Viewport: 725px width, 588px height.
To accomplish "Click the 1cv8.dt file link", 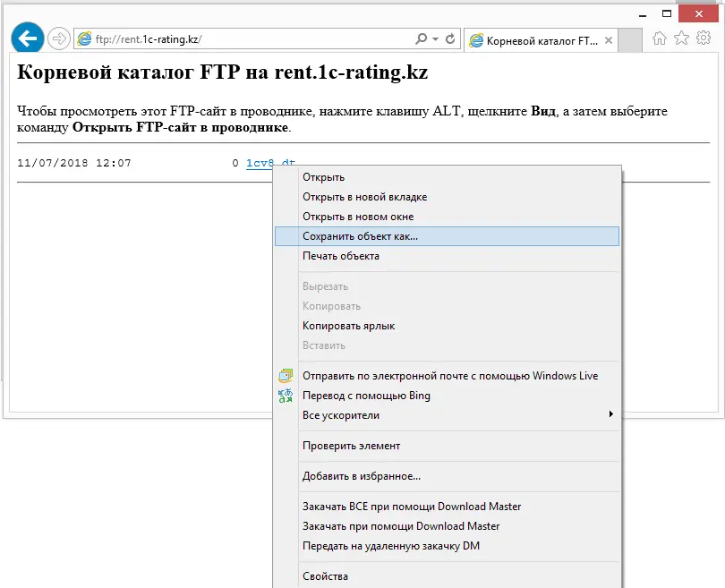I will 270,163.
